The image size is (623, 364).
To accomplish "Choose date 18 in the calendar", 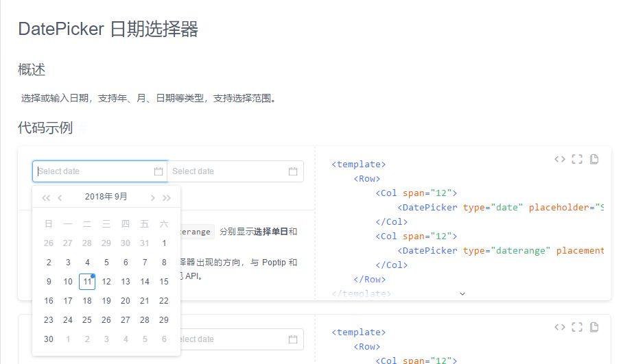I will tap(87, 301).
